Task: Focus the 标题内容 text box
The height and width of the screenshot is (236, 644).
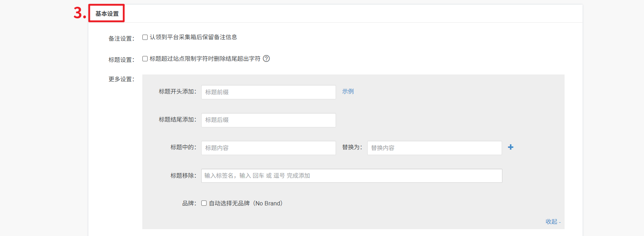Action: pos(268,148)
